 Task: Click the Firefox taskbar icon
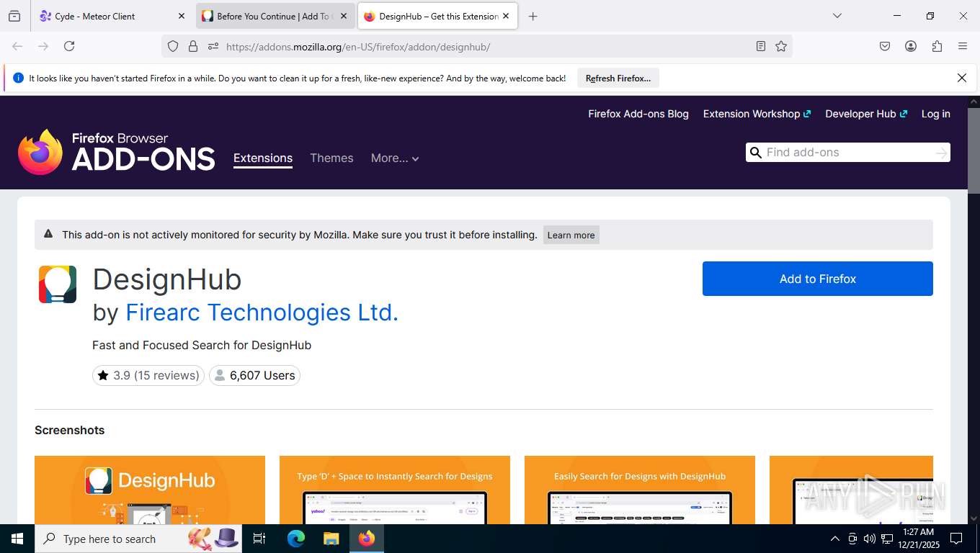point(367,539)
